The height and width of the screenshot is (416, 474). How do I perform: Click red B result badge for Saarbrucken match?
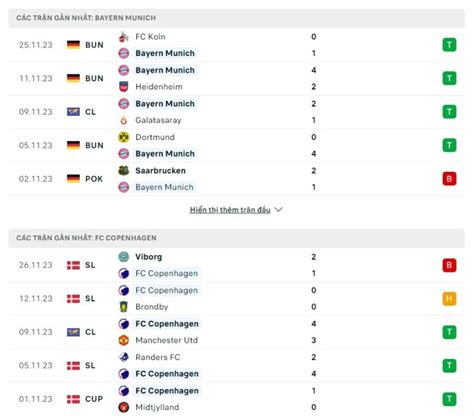pyautogui.click(x=449, y=179)
